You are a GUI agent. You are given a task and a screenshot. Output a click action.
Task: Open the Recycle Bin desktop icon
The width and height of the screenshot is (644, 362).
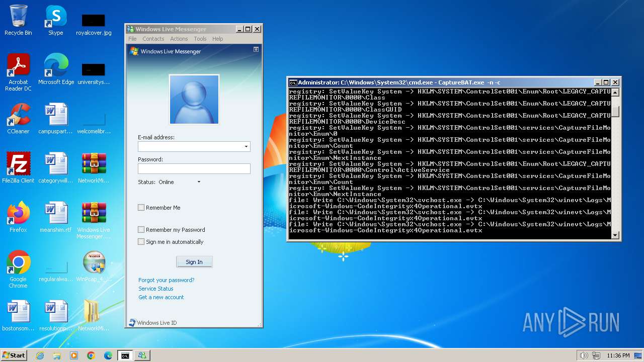point(18,20)
